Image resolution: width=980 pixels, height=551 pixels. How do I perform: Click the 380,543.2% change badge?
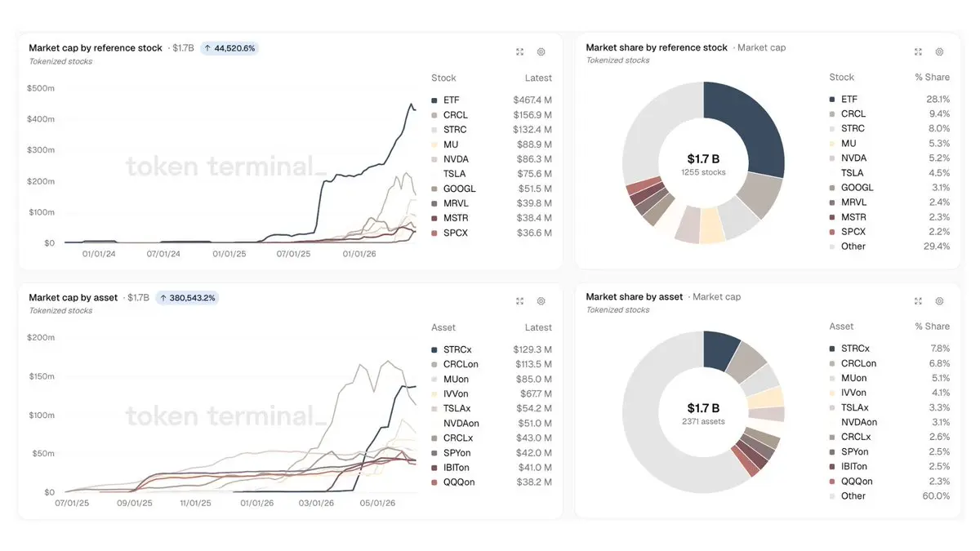click(x=187, y=298)
